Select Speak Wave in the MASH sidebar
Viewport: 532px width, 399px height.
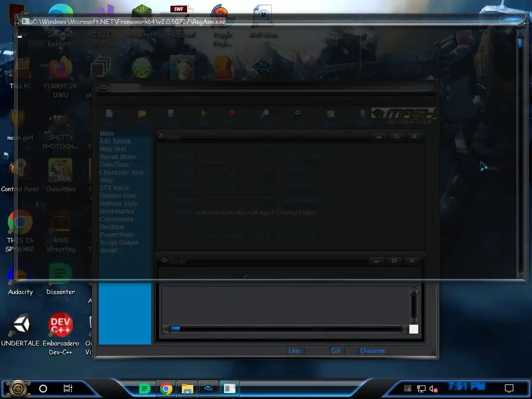click(118, 157)
